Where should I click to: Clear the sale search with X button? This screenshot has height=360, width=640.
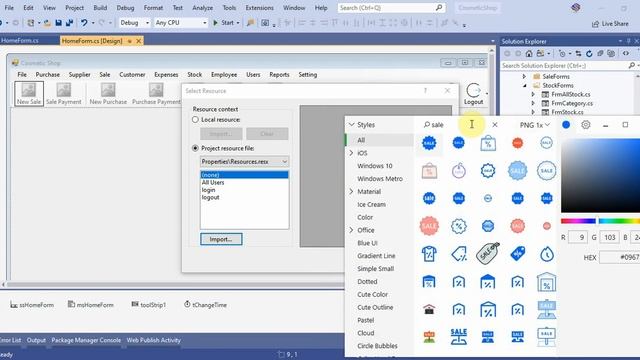tap(495, 124)
